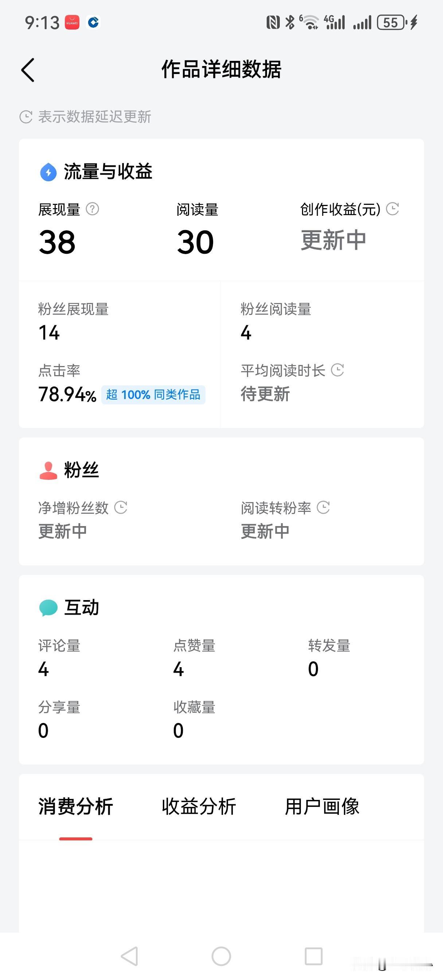Tap the teal chat bubble 互动 icon
443x980 pixels.
(x=48, y=608)
